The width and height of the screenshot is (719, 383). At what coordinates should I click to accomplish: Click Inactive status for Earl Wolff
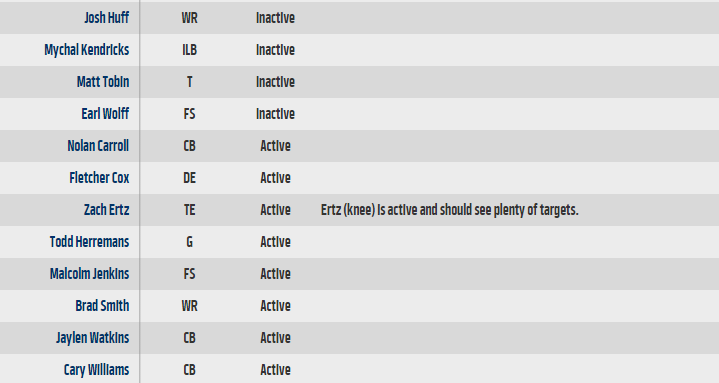pyautogui.click(x=275, y=114)
